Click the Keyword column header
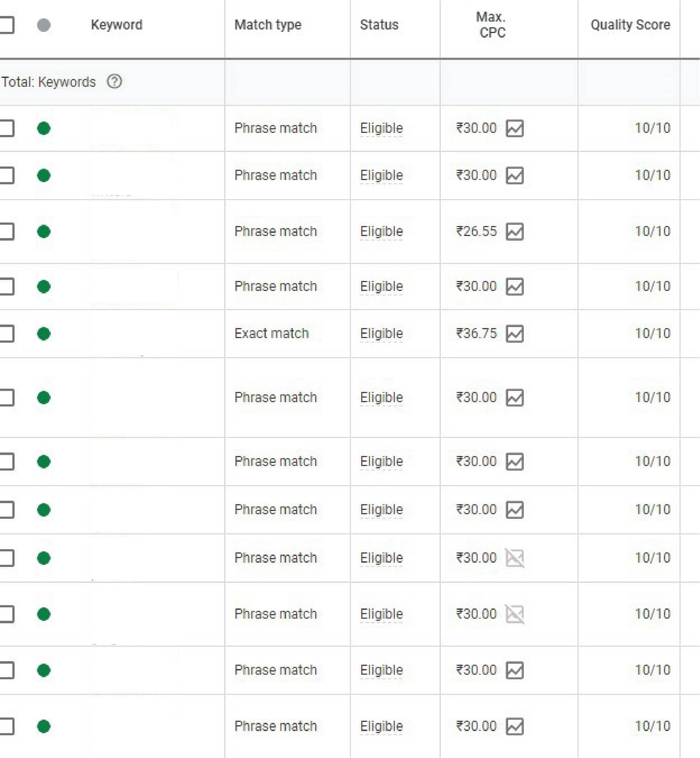Viewport: 700px width, 758px height. pos(117,25)
